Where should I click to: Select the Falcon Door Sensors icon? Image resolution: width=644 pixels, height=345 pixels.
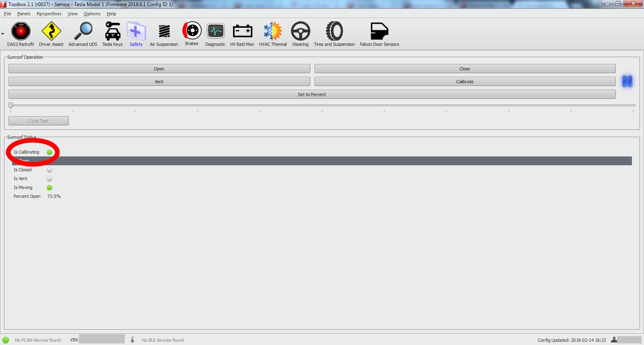pos(379,32)
